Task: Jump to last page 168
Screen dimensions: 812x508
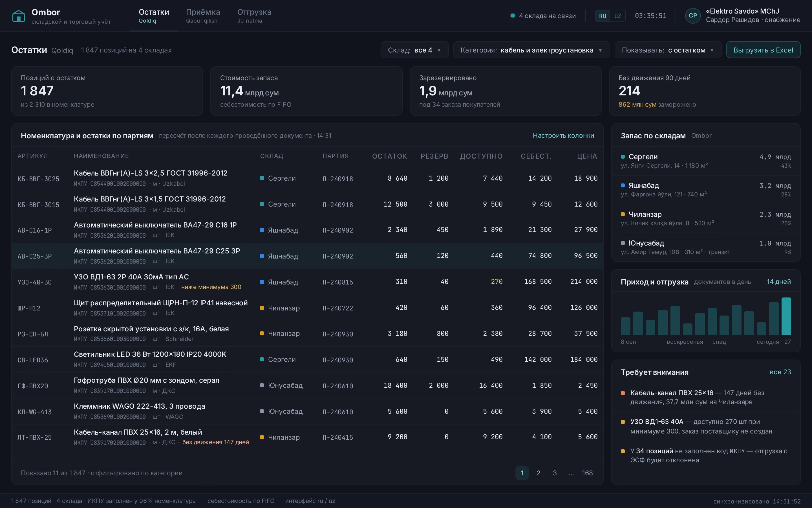Action: click(587, 473)
